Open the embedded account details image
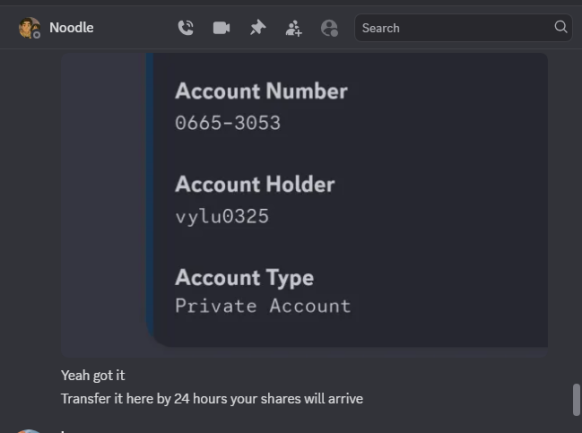This screenshot has height=433, width=582. 304,205
